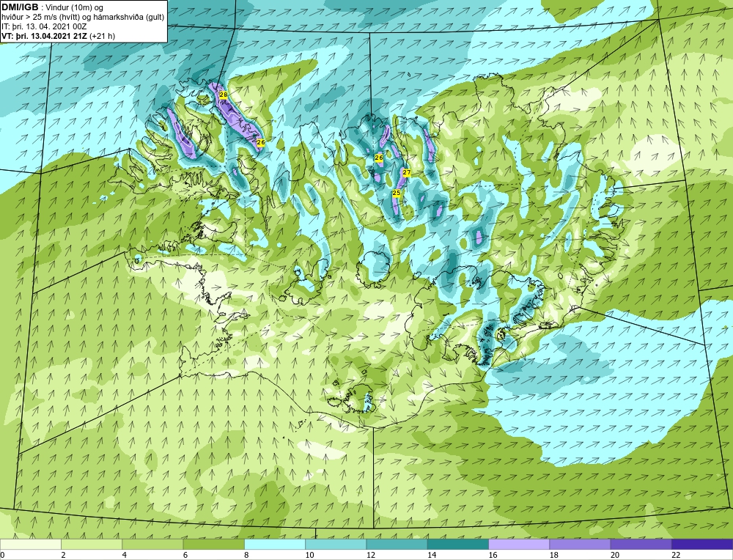Click the valid time line VT 13.04.2021 21Z
Viewport: 733px width, 560px height.
(x=59, y=36)
